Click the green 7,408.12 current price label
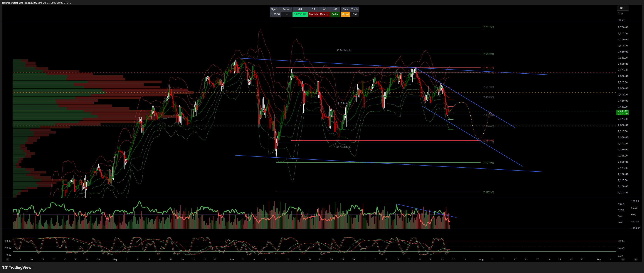 (622, 112)
